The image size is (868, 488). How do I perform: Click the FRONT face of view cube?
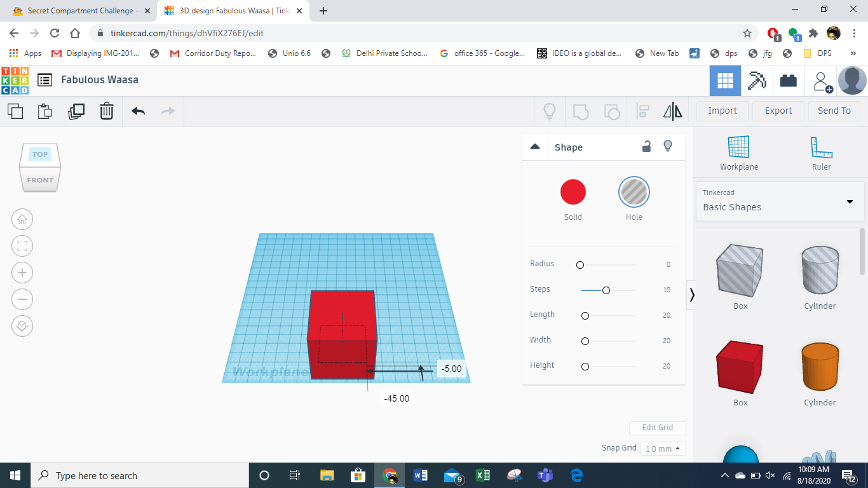[40, 180]
